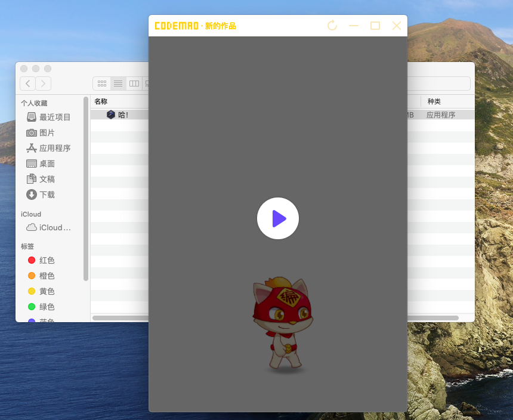Select the 黄色 tag in Finder sidebar
This screenshot has height=420, width=513.
[x=41, y=291]
